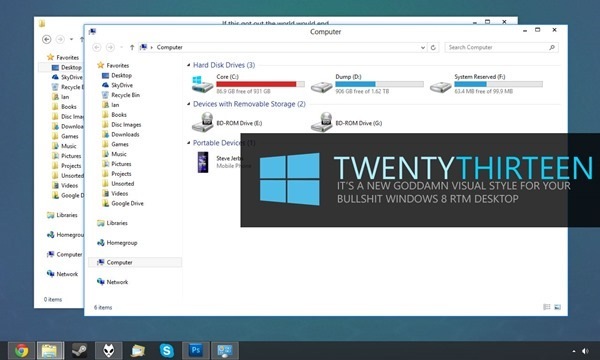This screenshot has width=600, height=360.
Task: Click System Reserved (F:) capacity bar
Action: 498,84
